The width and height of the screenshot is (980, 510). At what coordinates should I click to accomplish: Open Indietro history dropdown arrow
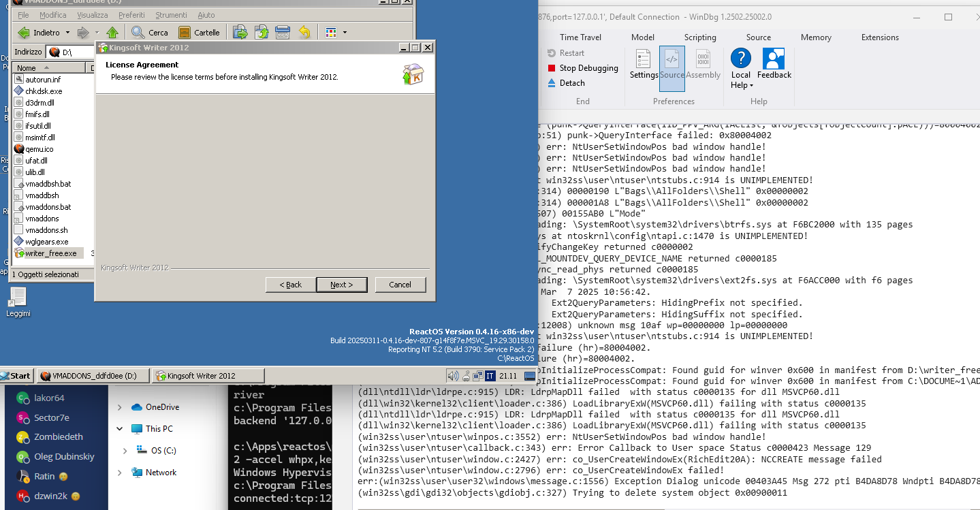[67, 32]
